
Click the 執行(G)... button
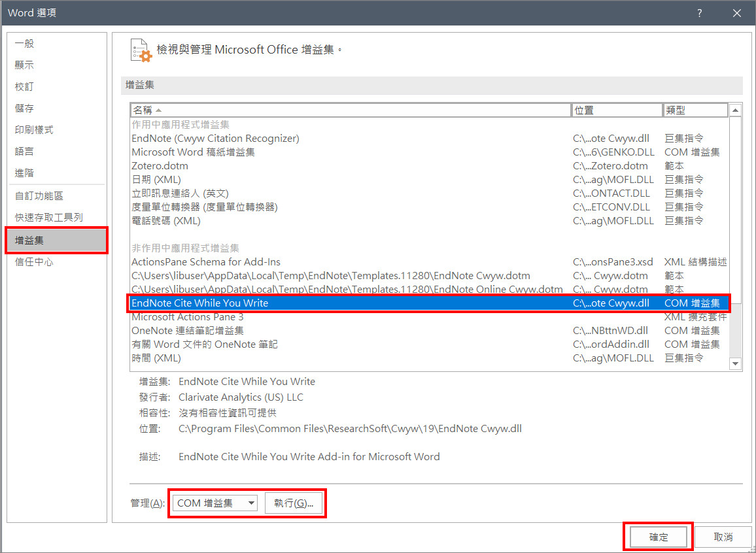294,503
